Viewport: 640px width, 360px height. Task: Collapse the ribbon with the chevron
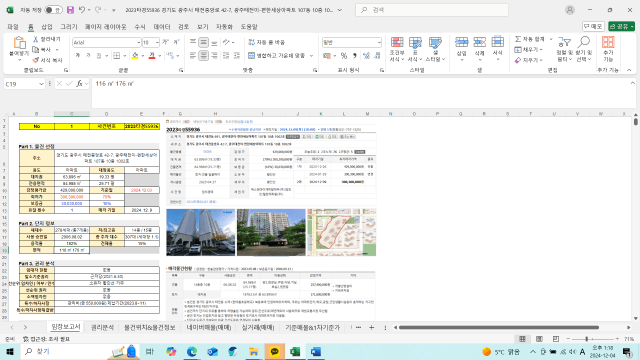[x=629, y=70]
